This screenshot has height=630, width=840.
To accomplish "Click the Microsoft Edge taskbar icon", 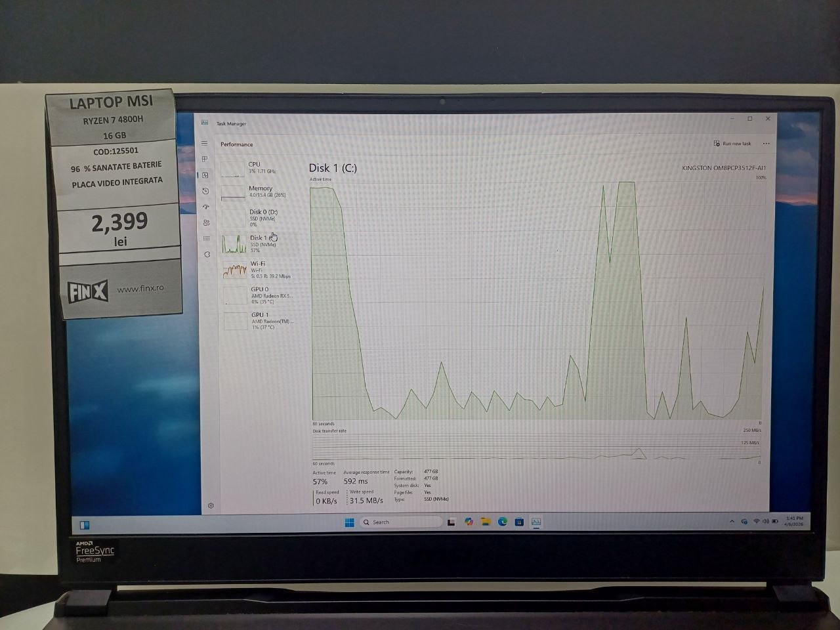I will click(502, 522).
